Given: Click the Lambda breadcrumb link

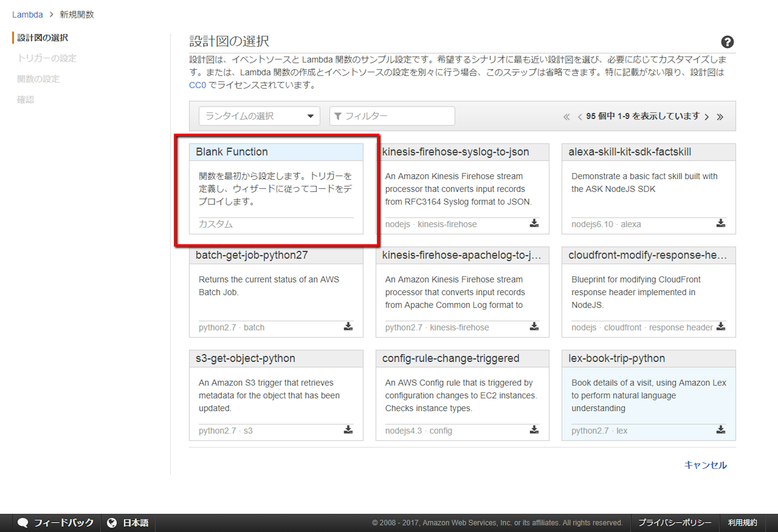Looking at the screenshot, I should 27,15.
